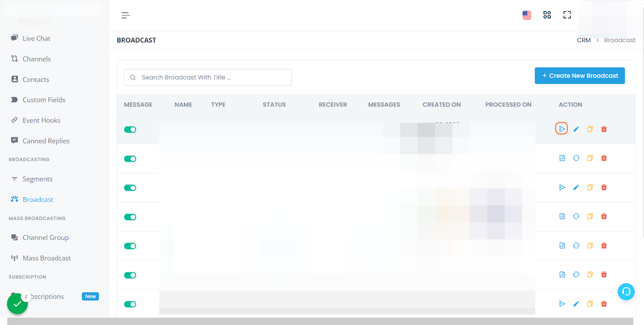
Task: Click the refresh icon in fourth broadcast row
Action: tap(576, 216)
